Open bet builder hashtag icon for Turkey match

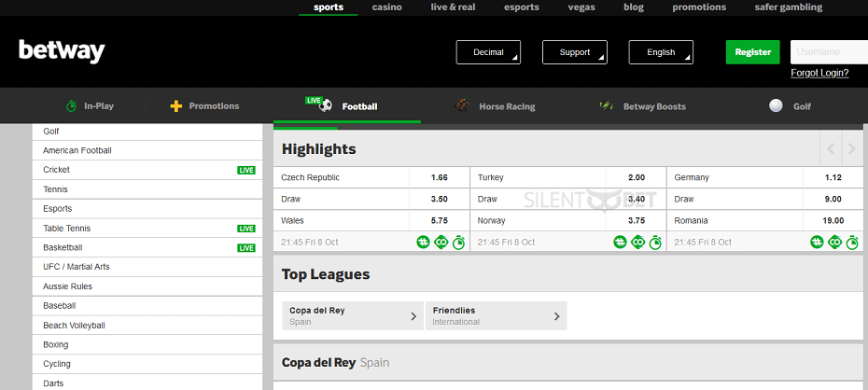point(620,242)
